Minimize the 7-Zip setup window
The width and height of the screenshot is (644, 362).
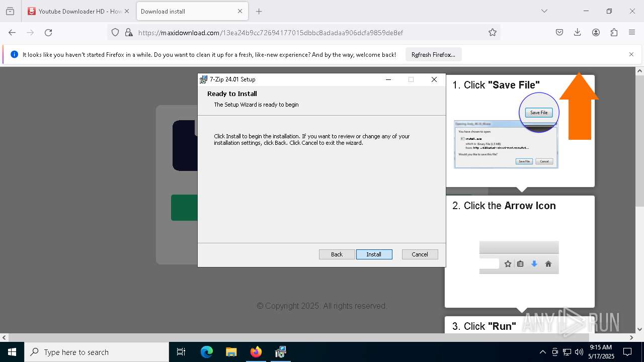click(x=388, y=79)
